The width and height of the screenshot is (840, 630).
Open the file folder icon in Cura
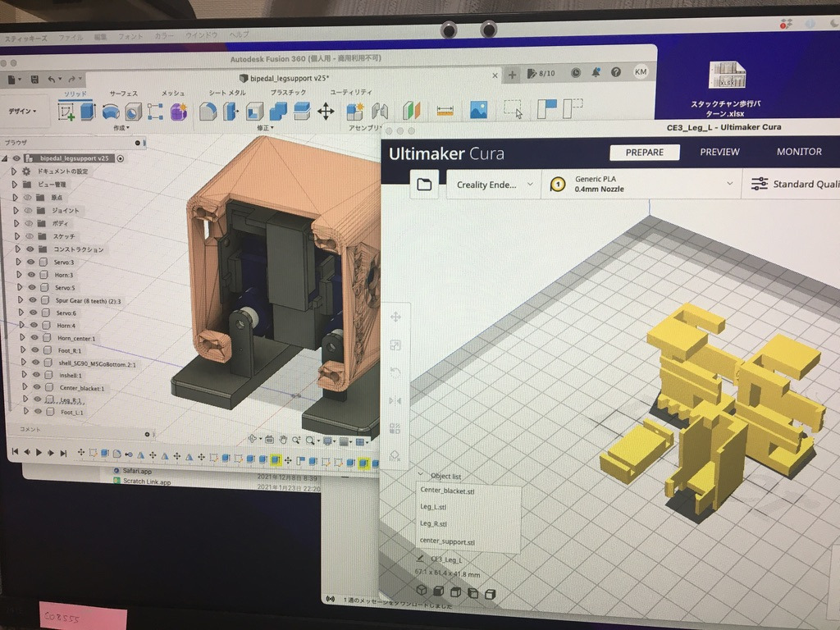[424, 185]
